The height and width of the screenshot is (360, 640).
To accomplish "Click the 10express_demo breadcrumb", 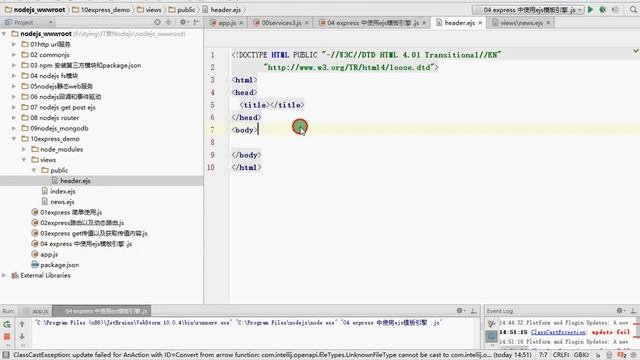I will pos(101,9).
